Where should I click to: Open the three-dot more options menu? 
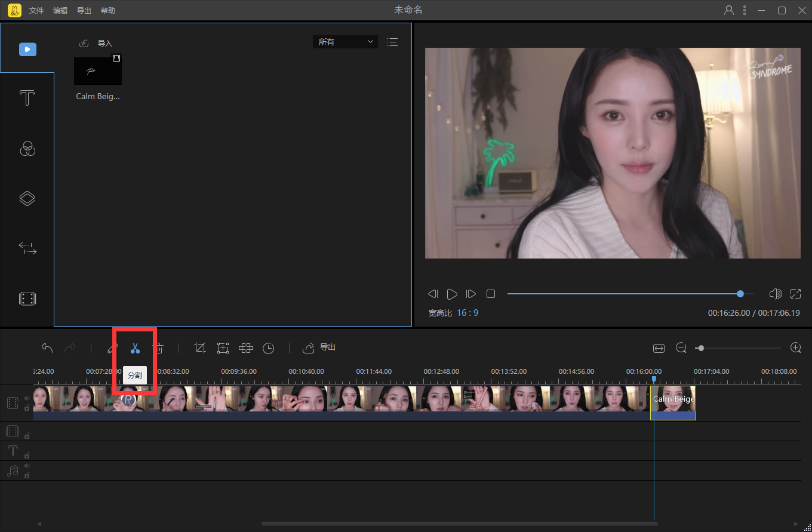[x=744, y=10]
